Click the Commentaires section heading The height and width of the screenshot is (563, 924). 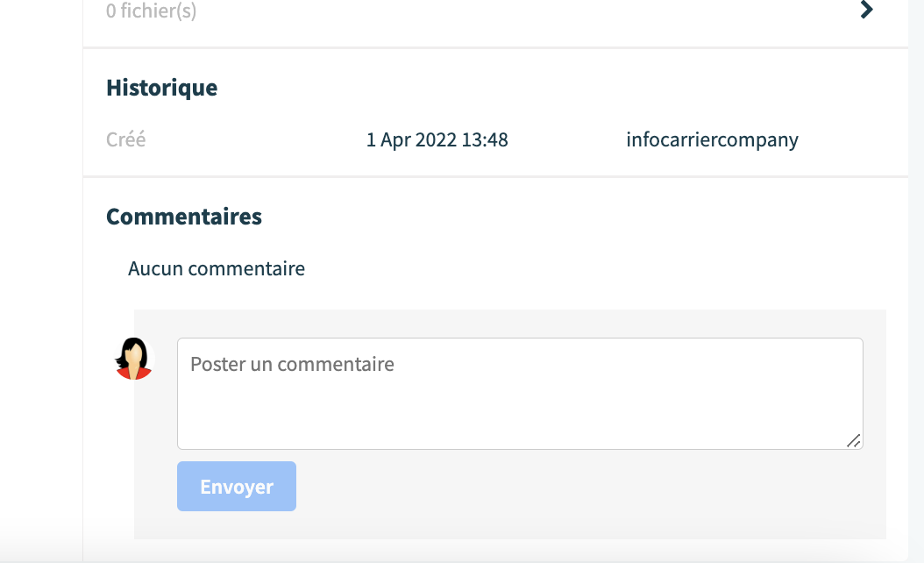(184, 217)
